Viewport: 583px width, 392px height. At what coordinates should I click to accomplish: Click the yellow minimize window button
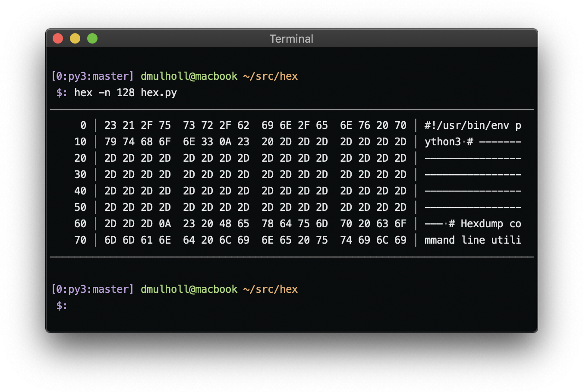75,39
